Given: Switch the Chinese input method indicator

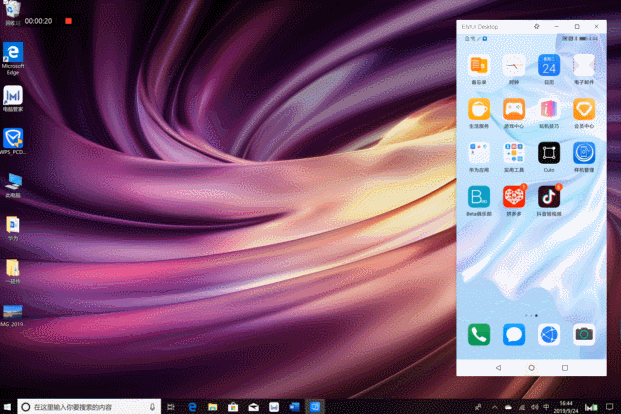Looking at the screenshot, I should click(546, 407).
